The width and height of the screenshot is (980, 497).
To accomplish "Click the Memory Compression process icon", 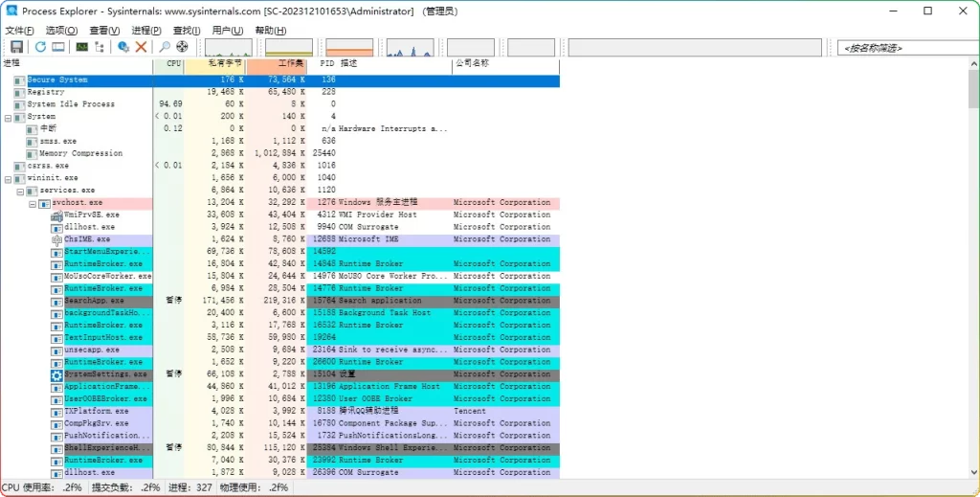I will [x=32, y=154].
